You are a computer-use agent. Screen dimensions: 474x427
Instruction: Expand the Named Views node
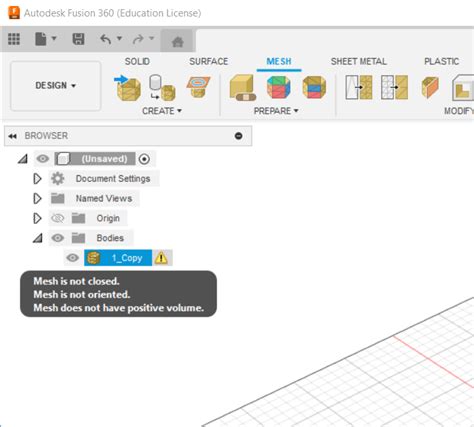37,199
